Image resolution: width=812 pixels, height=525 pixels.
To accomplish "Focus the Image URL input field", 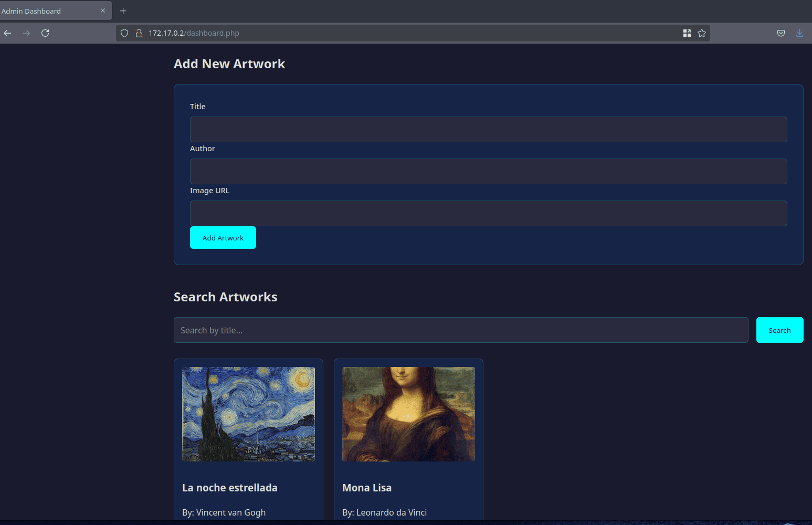I will pyautogui.click(x=488, y=213).
